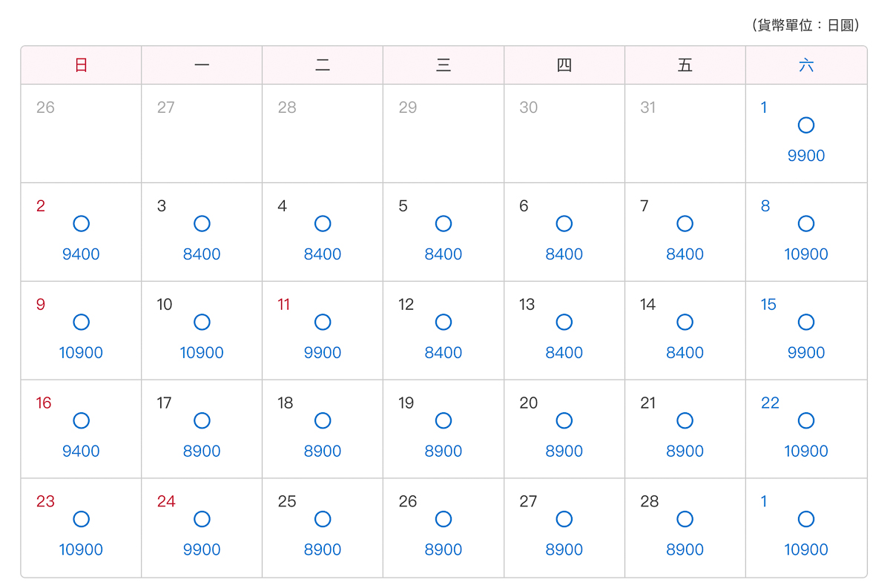890x588 pixels.
Task: Click the 日 Sunday column header
Action: [x=82, y=65]
